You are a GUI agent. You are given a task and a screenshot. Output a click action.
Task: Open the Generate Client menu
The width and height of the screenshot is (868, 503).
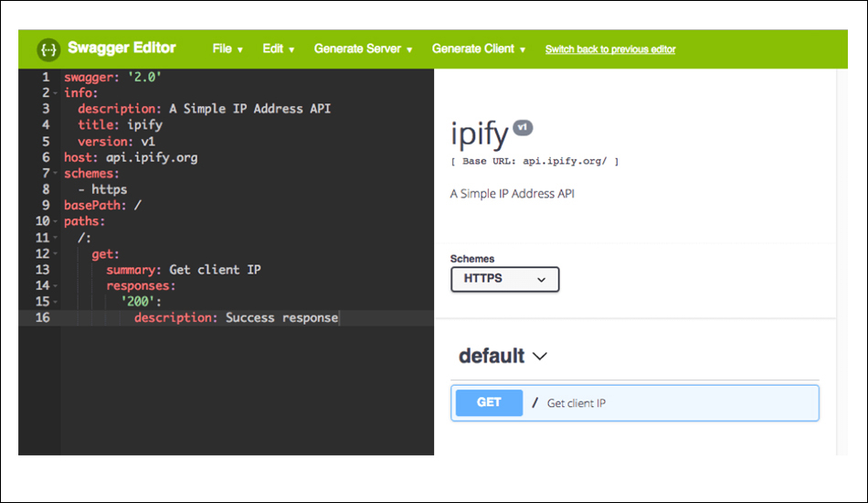point(478,48)
